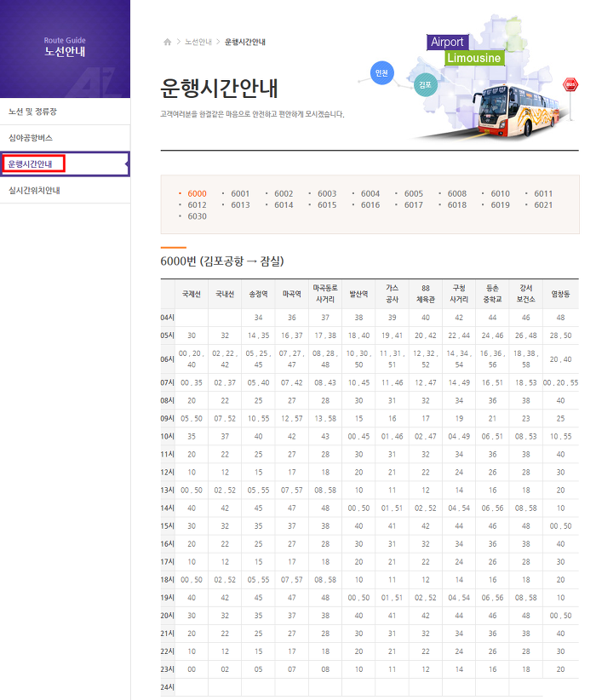The height and width of the screenshot is (700, 596).
Task: Click the 6000번 (김포공항 → 잠실) title
Action: click(x=222, y=261)
